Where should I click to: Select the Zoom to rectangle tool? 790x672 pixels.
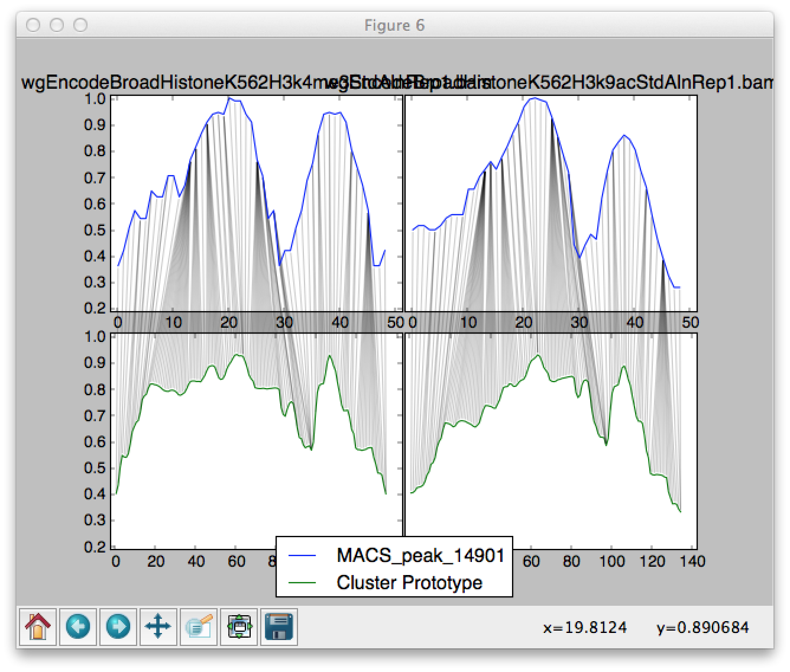click(198, 626)
